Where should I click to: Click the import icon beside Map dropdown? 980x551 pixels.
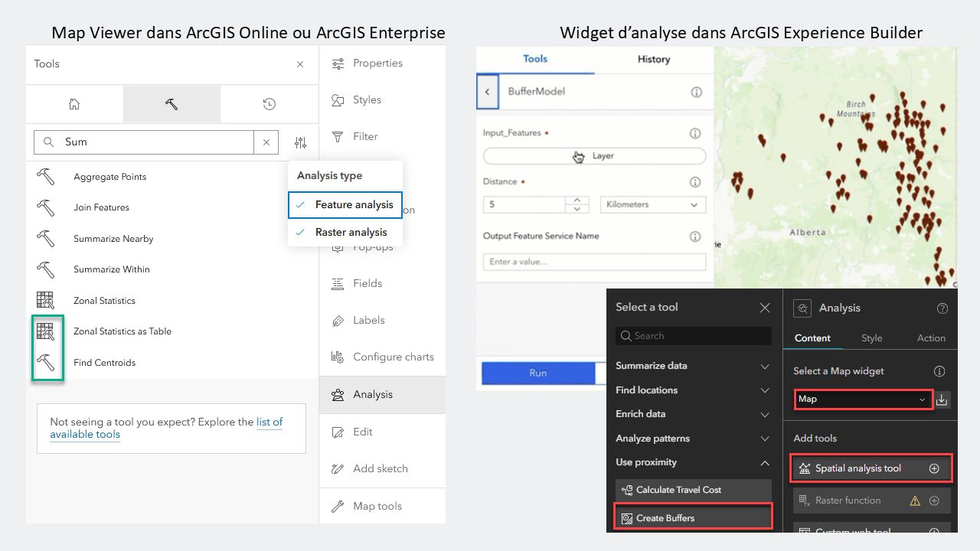click(942, 399)
